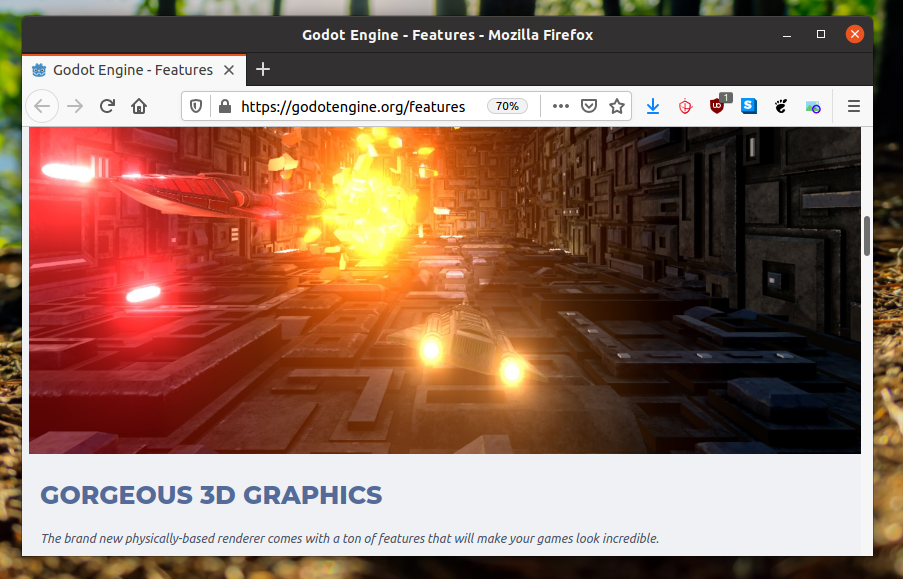The image size is (903, 579).
Task: Click the blue S extension icon
Action: point(749,106)
